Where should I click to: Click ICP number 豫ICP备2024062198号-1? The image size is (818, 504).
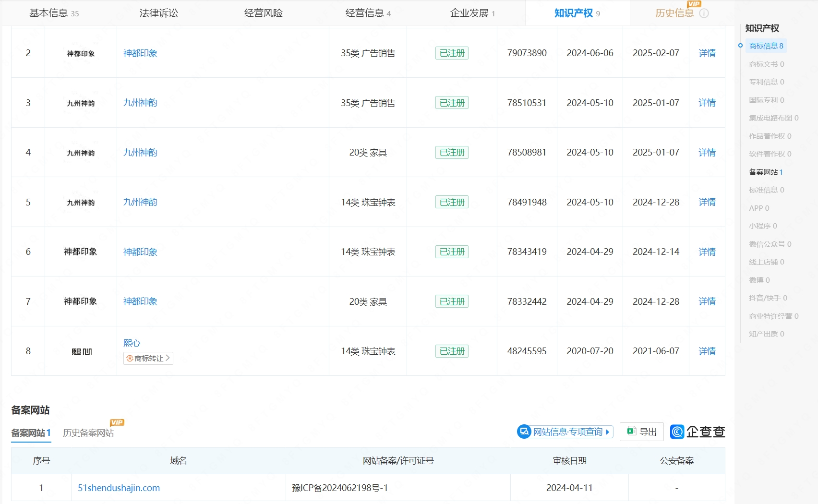tap(340, 488)
